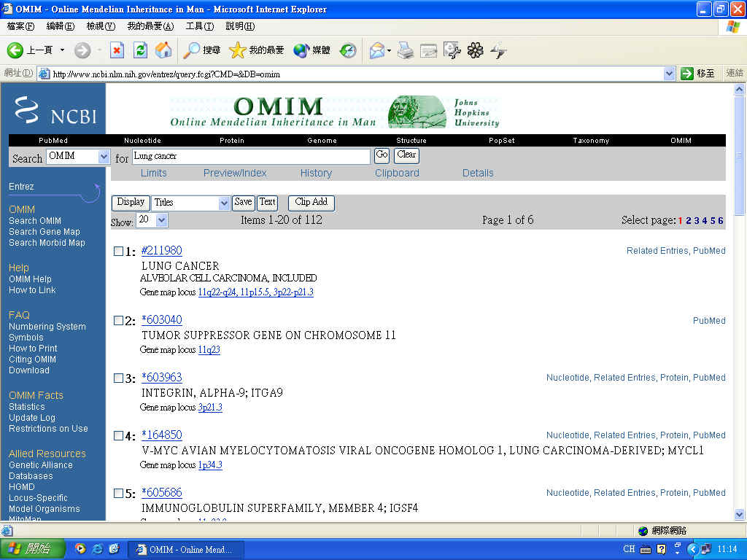Click the vertical scrollbar up arrow
The width and height of the screenshot is (747, 560).
pos(740,89)
